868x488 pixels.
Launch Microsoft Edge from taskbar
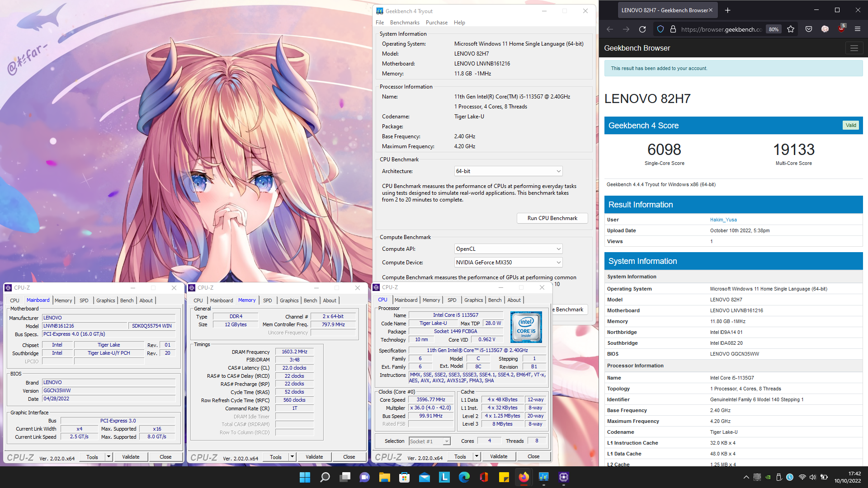464,477
